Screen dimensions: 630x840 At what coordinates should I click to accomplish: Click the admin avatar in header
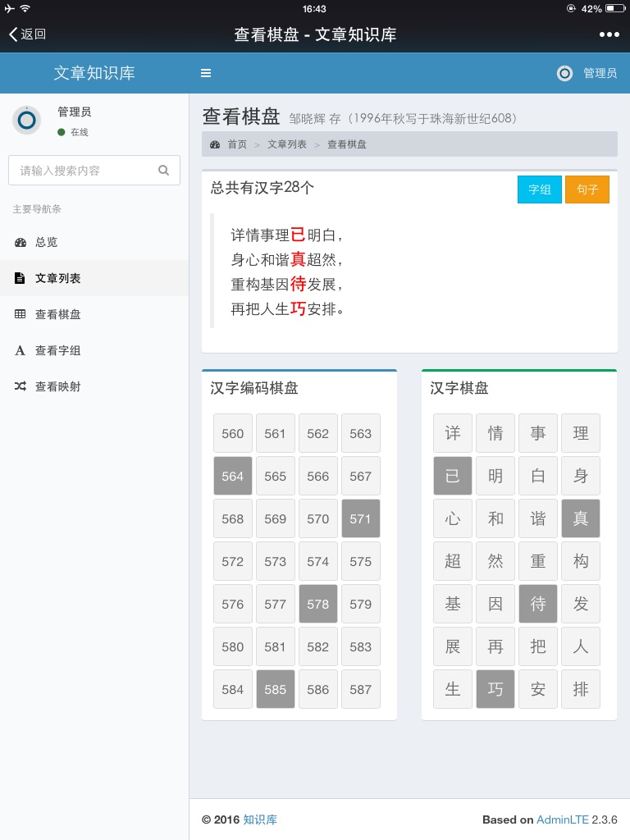pyautogui.click(x=564, y=73)
